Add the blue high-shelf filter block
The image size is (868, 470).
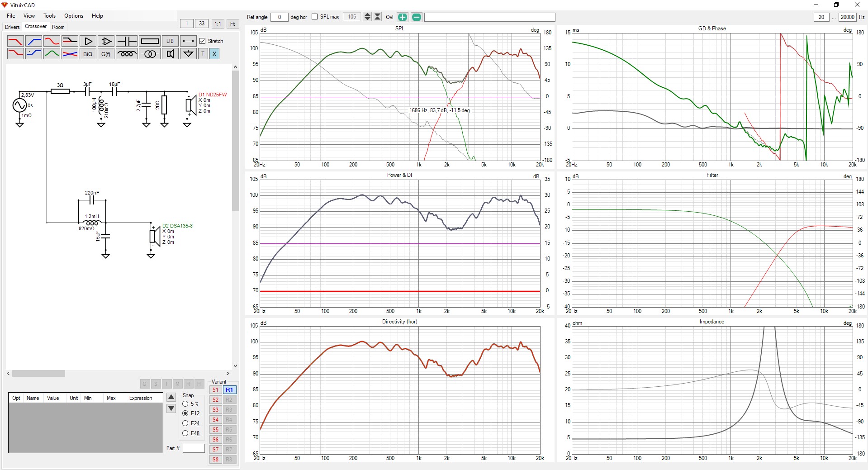(33, 54)
